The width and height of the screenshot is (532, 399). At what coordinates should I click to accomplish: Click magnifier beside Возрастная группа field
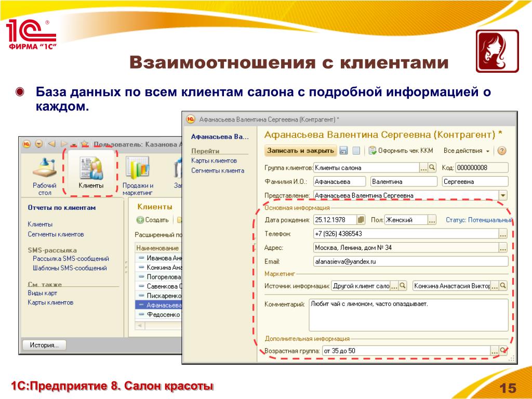coord(503,351)
